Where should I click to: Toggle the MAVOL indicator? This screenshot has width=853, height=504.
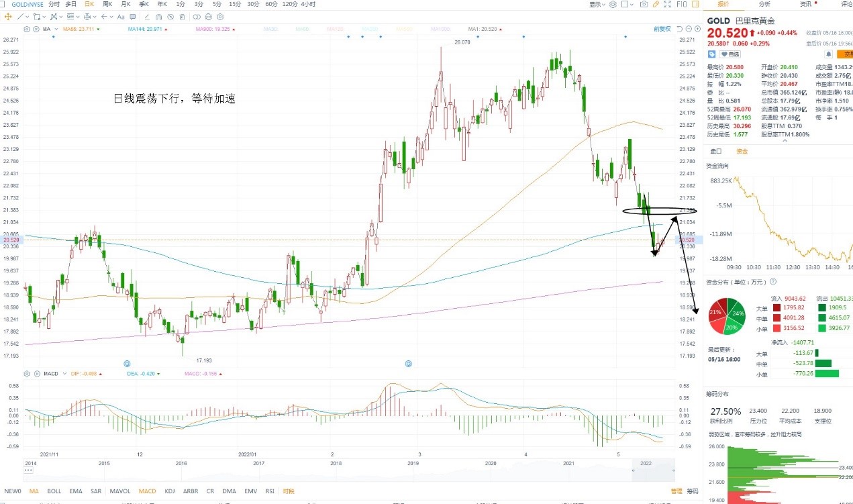(120, 491)
